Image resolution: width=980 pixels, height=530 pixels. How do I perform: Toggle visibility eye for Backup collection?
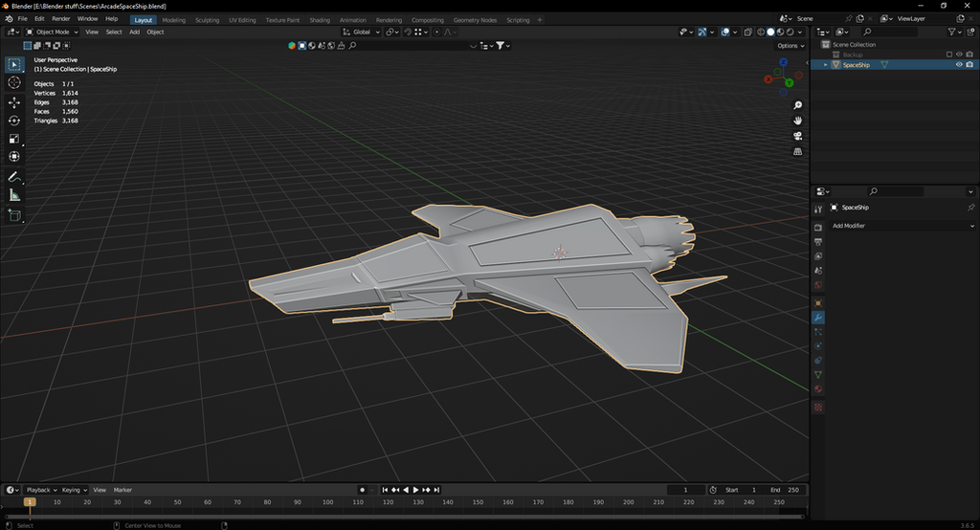(x=959, y=55)
